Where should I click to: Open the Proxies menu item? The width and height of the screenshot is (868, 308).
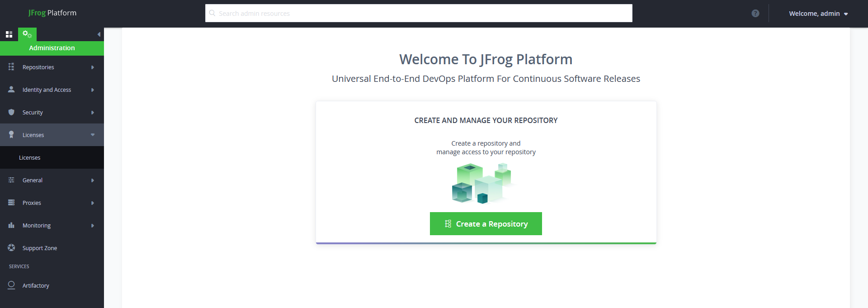pyautogui.click(x=52, y=203)
